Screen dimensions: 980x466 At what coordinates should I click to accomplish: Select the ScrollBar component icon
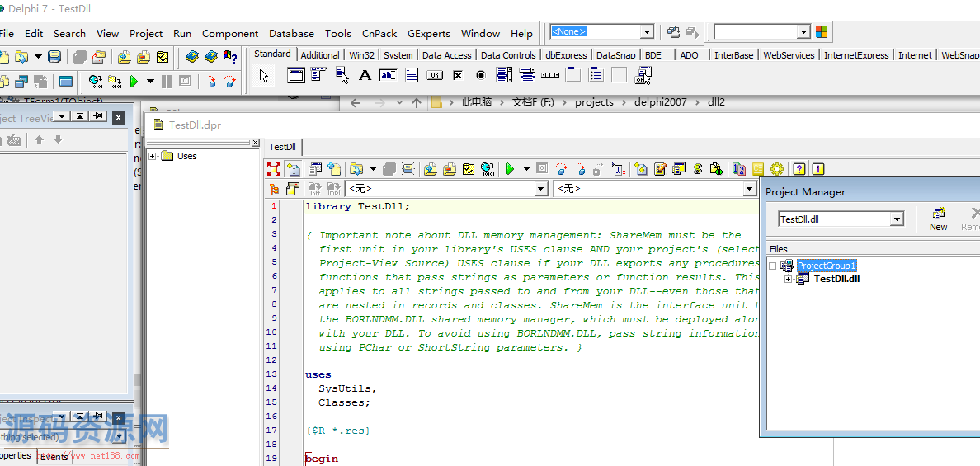pyautogui.click(x=550, y=76)
